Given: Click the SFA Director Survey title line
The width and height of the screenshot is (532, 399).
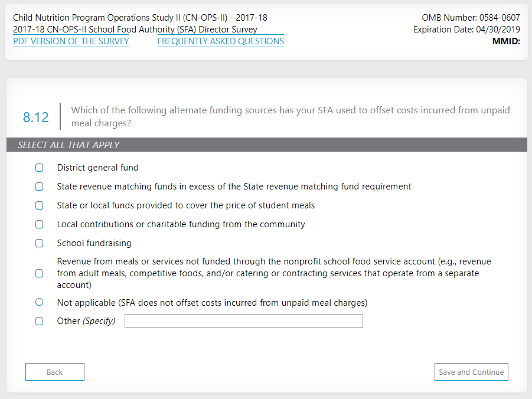Looking at the screenshot, I should [135, 30].
